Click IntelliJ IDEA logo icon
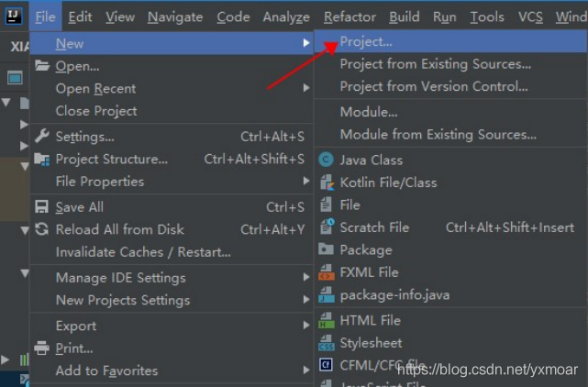Screen dimensions: 588x387 point(13,16)
